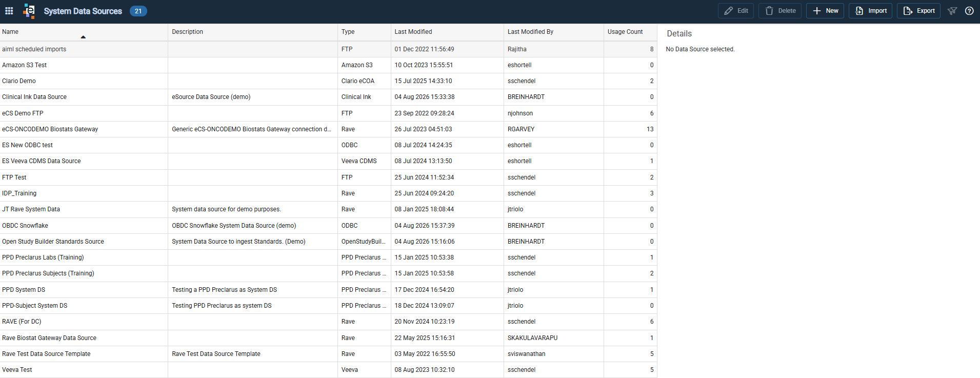Select Rave Test Data Source Template name
Viewport: 980px width, 378px height.
46,354
